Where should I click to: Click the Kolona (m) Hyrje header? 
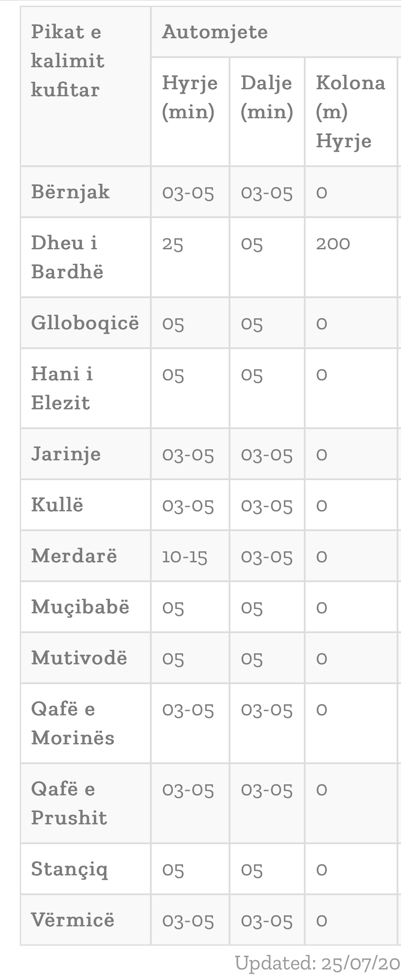pyautogui.click(x=350, y=112)
